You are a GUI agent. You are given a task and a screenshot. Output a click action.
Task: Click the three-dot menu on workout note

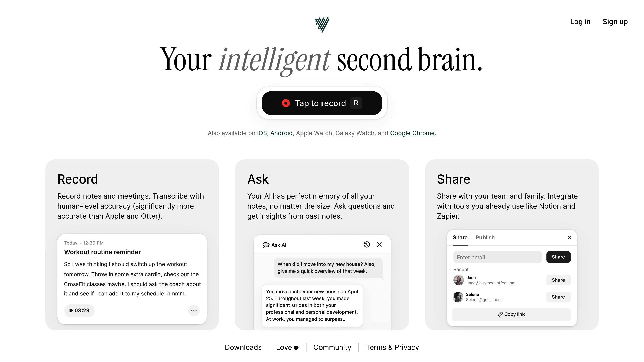click(x=194, y=310)
